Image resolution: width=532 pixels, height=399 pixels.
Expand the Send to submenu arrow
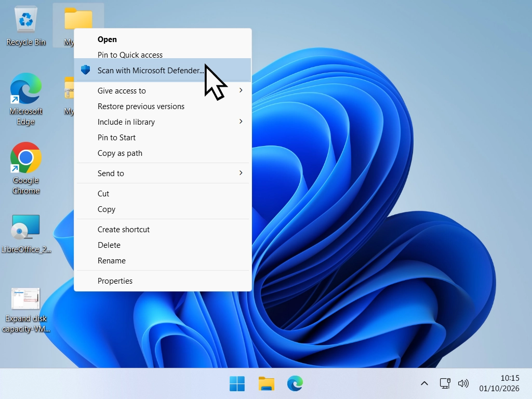(x=241, y=173)
